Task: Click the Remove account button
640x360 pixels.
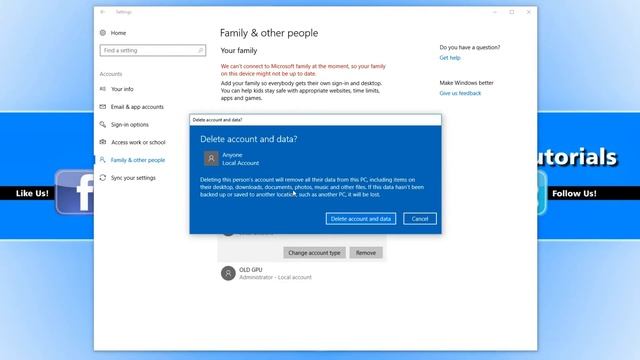Action: click(x=366, y=253)
